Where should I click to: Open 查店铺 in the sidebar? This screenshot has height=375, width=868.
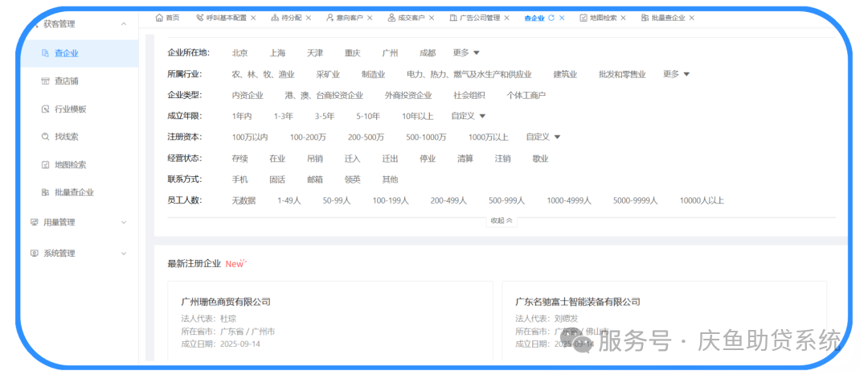pyautogui.click(x=67, y=81)
